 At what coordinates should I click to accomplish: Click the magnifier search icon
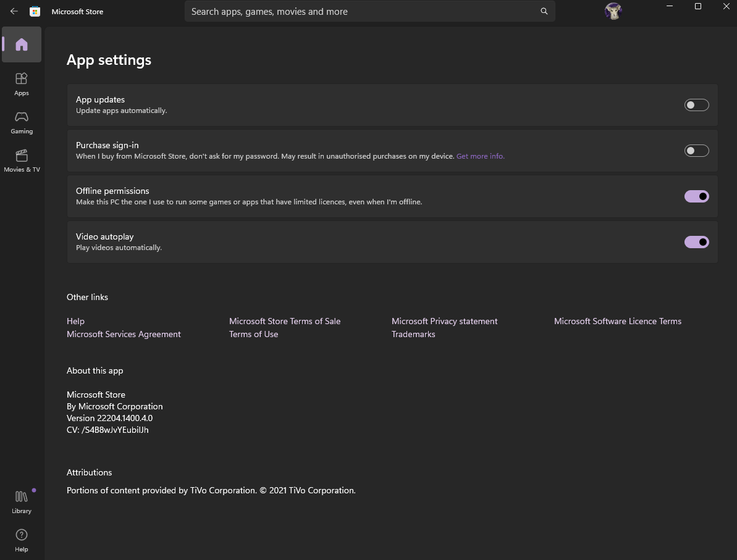[544, 11]
